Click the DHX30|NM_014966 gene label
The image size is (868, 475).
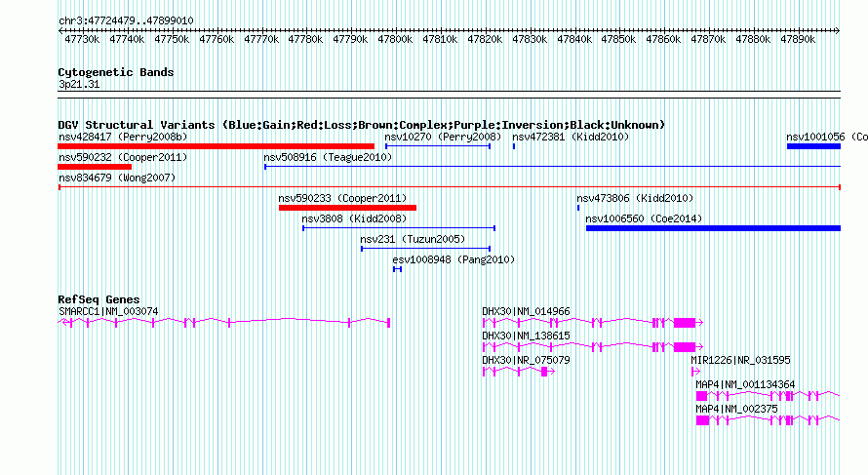pos(526,312)
